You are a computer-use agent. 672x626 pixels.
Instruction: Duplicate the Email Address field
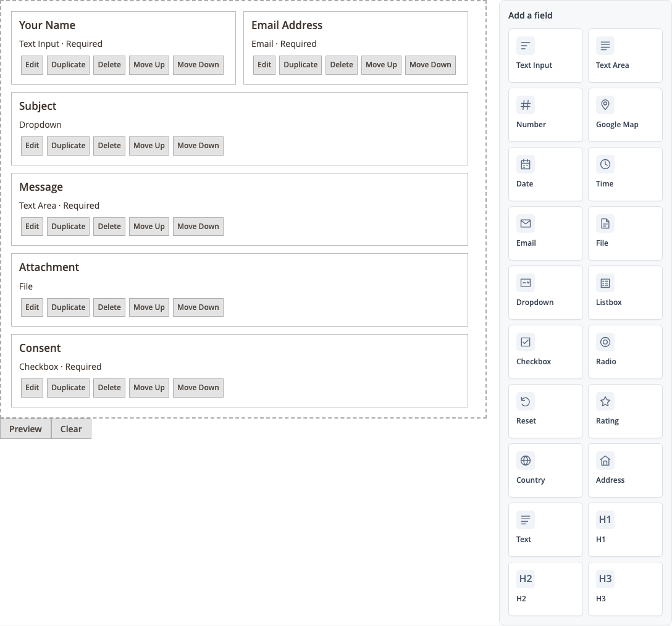pyautogui.click(x=300, y=65)
